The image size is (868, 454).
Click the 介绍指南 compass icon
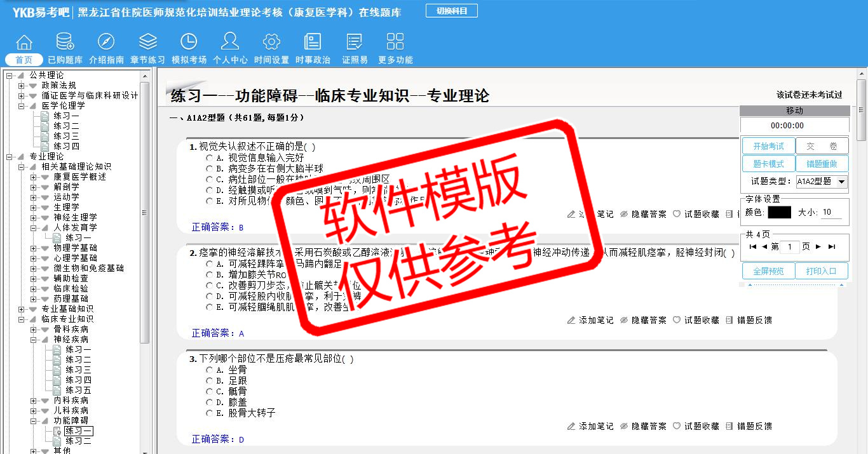(x=106, y=43)
